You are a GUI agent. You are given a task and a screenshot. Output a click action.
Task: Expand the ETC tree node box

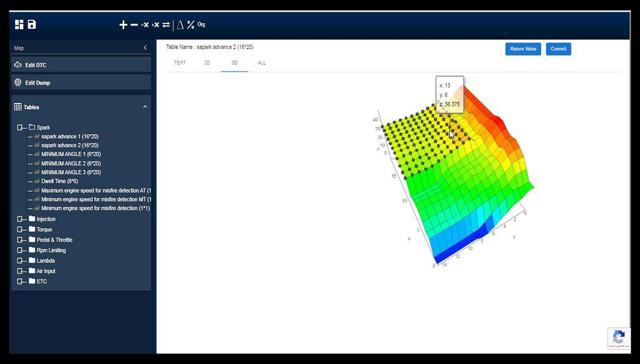pyautogui.click(x=19, y=282)
